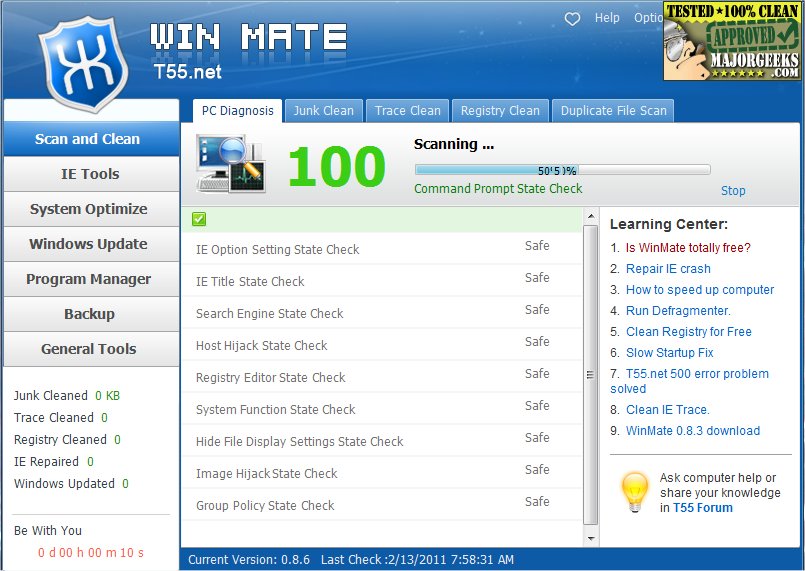This screenshot has width=805, height=571.
Task: Click the 'Trace Cleaned 0' statistic
Action: [61, 418]
